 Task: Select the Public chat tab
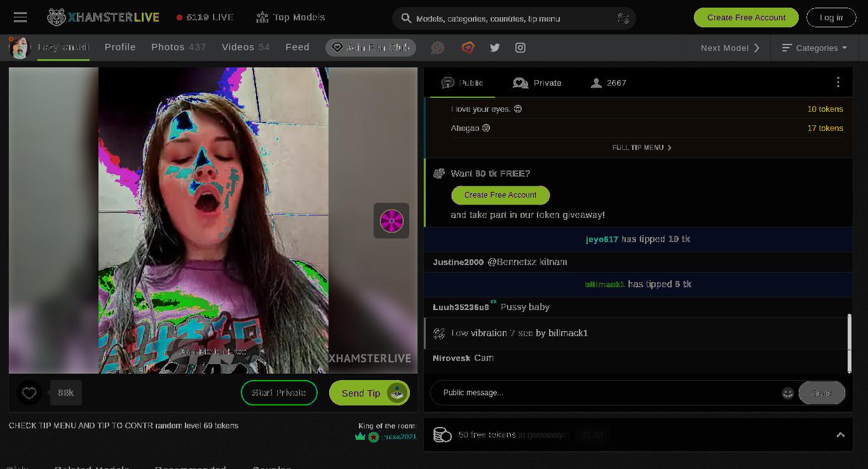(x=462, y=83)
